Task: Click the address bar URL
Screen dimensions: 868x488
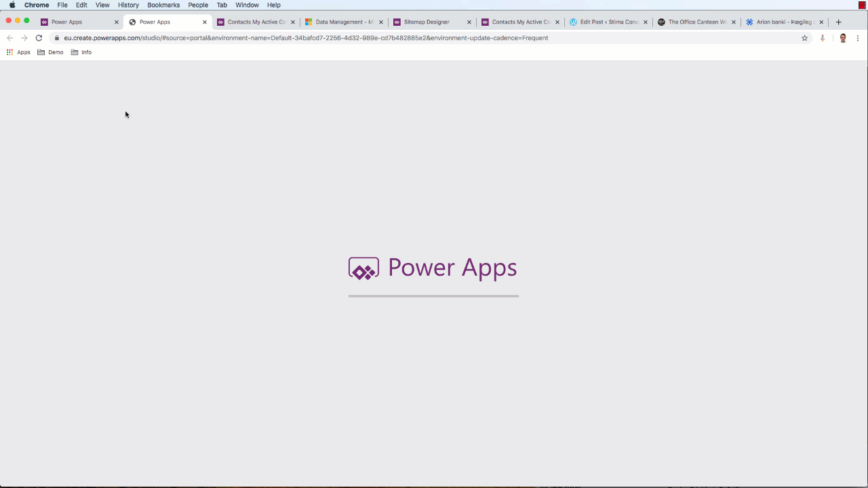Action: click(306, 38)
